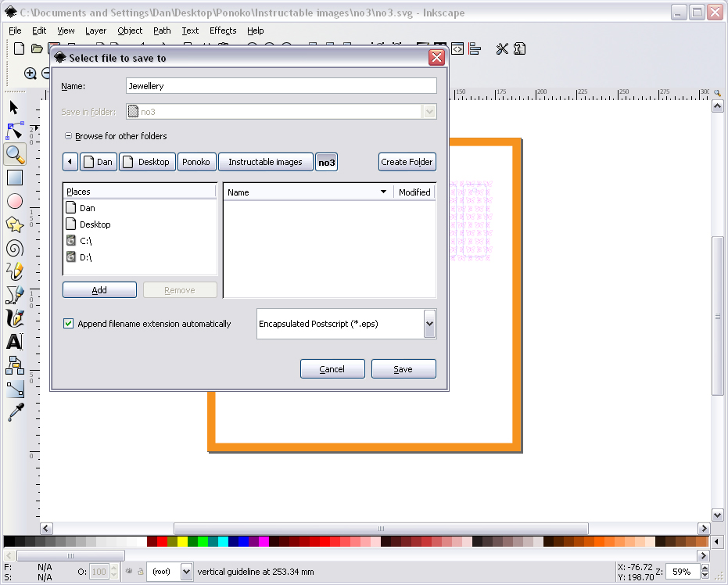
Task: Open the (root) layer dropdown
Action: tap(186, 572)
